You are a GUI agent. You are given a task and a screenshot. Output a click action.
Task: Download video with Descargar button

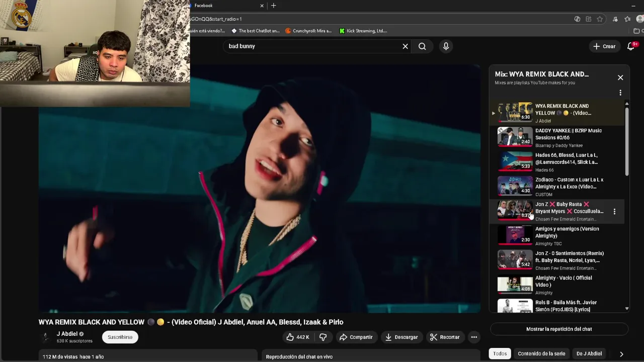(x=401, y=337)
